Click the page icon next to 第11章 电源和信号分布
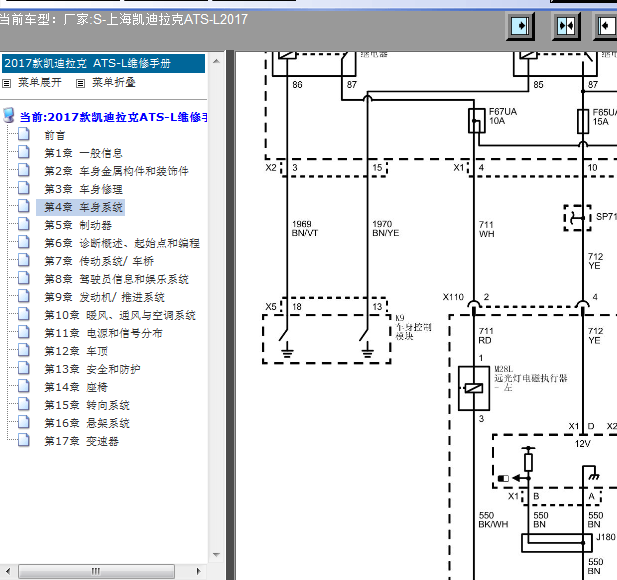The image size is (617, 580). tap(24, 332)
